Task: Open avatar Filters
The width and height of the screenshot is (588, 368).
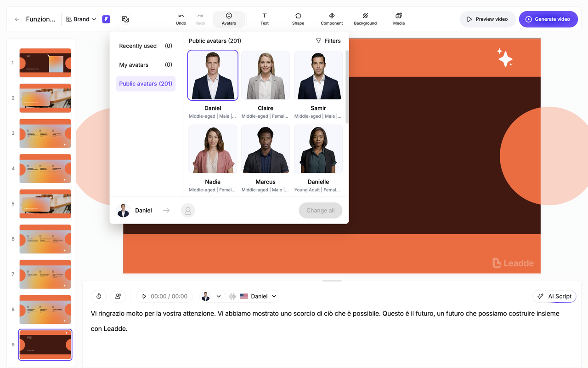Action: (x=328, y=41)
